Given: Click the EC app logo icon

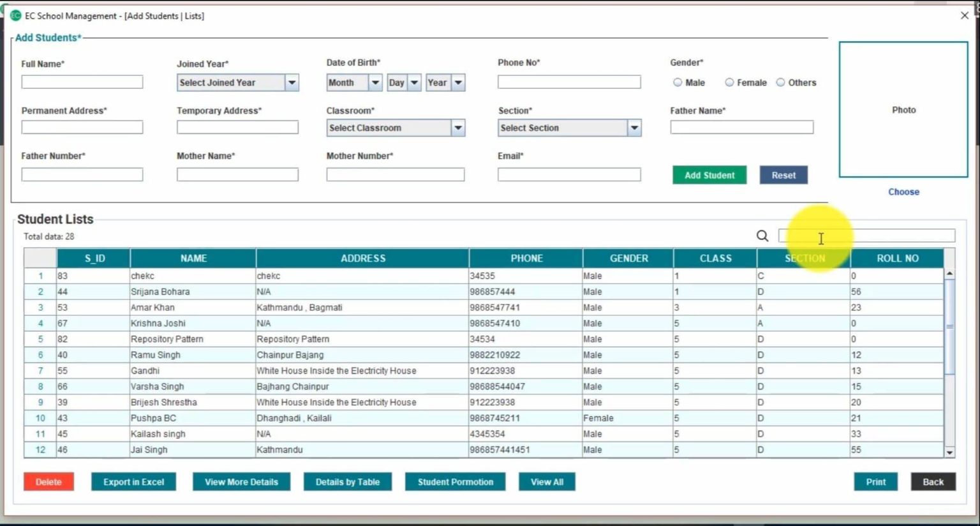Looking at the screenshot, I should click(15, 15).
